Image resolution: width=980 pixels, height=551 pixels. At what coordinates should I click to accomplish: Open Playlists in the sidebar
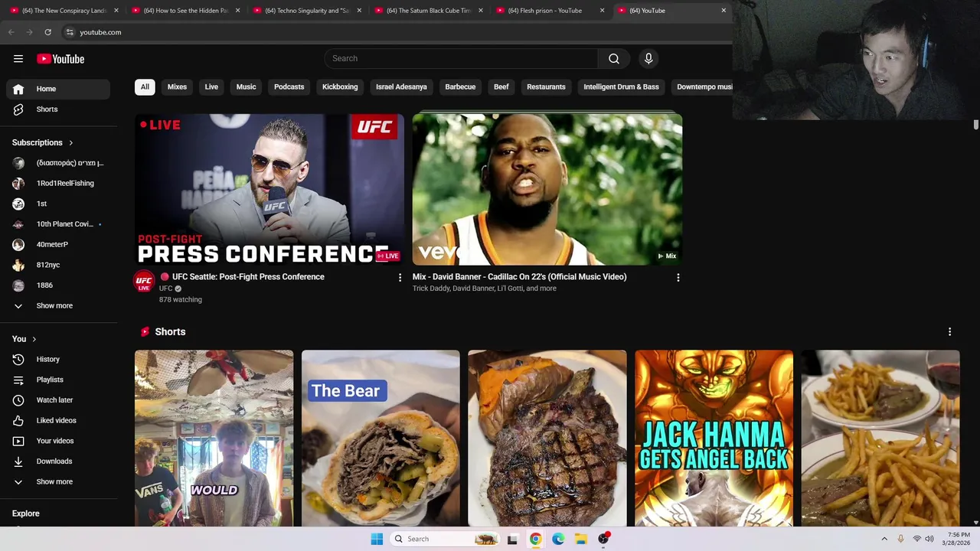click(58, 380)
